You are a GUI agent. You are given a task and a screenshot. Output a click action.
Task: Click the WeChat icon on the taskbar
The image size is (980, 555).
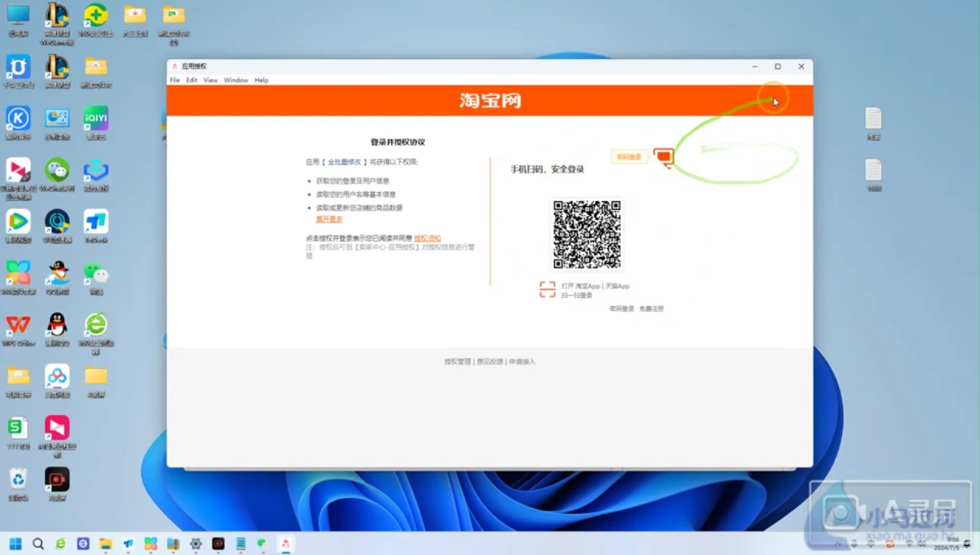pos(263,544)
